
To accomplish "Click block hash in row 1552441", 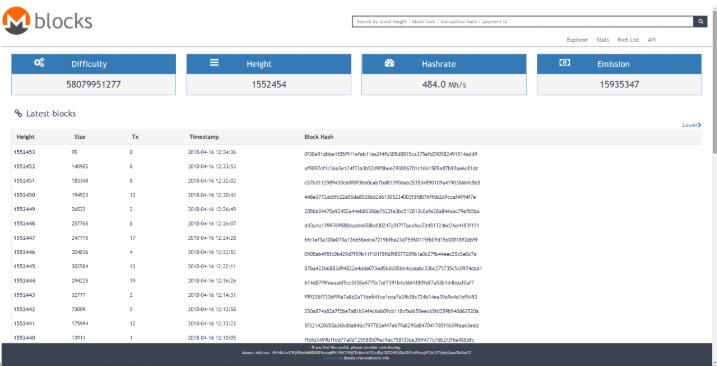I will 391,326.
